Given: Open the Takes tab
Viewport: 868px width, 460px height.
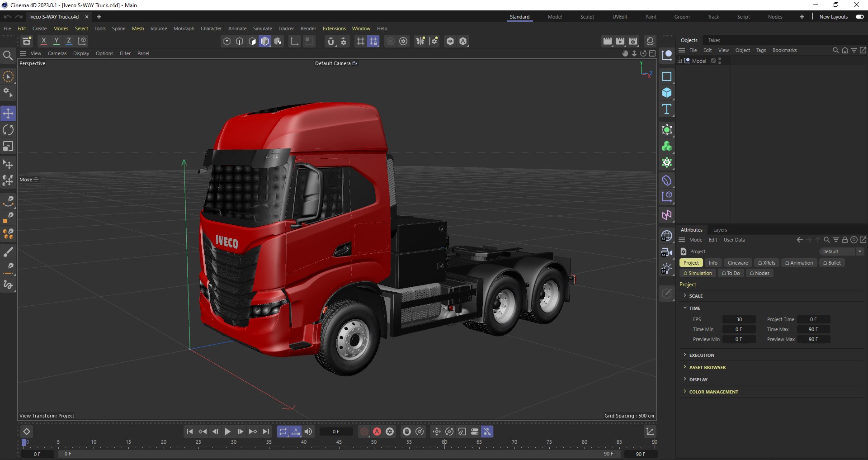Looking at the screenshot, I should pos(714,40).
